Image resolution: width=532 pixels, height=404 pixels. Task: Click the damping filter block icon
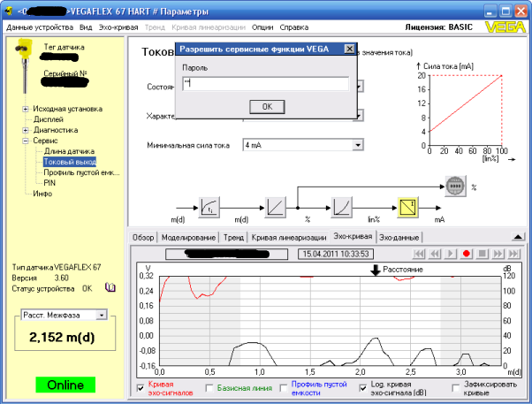[209, 207]
